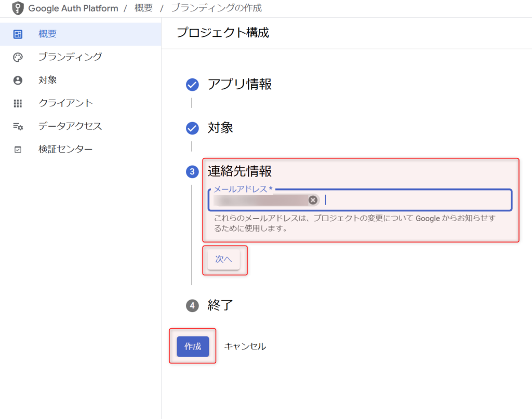Open the 対象 (Audience) person icon
The image size is (532, 419).
coord(18,80)
